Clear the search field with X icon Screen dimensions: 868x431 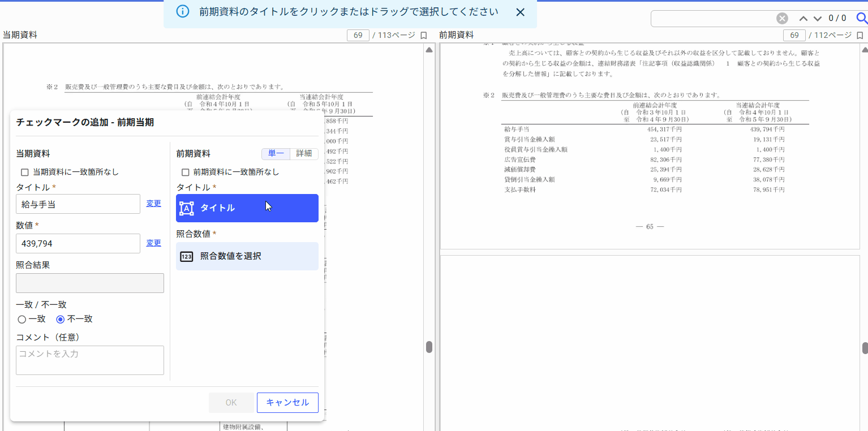(x=782, y=19)
